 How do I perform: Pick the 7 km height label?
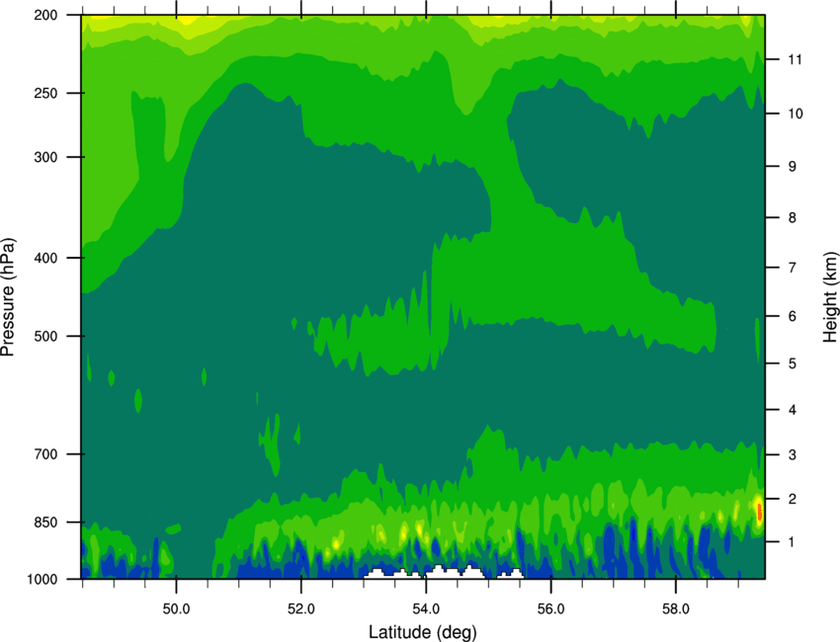click(x=793, y=268)
